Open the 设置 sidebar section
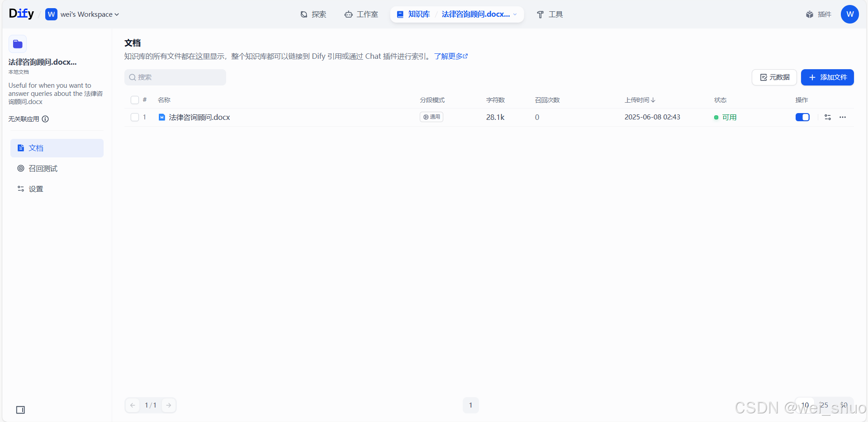This screenshot has height=422, width=868. coord(36,189)
